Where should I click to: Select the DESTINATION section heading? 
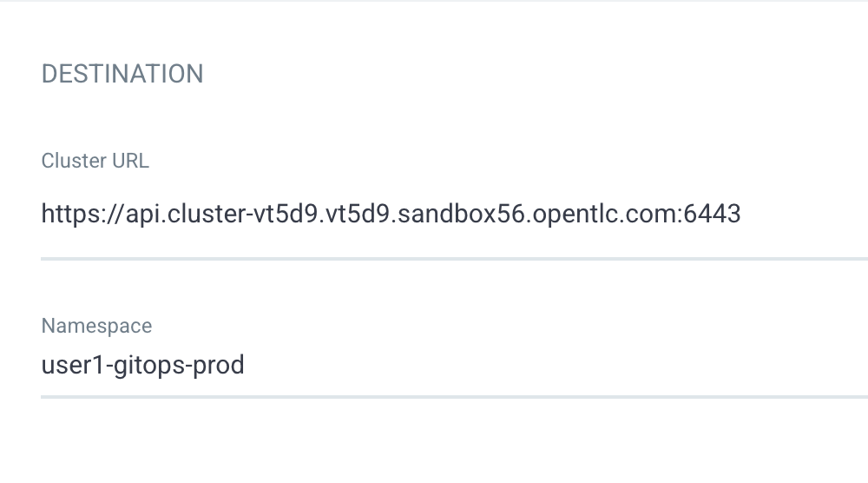(x=122, y=74)
